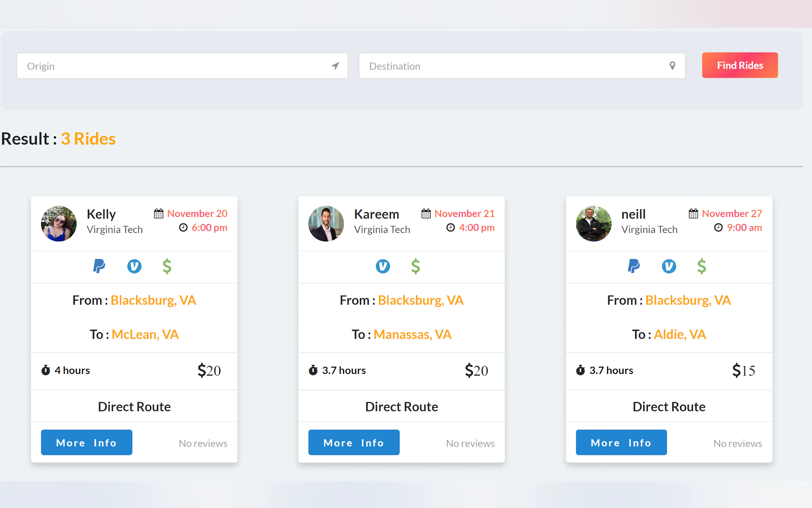Click Kareem's profile picture
Screen dimensions: 812x508
326,223
